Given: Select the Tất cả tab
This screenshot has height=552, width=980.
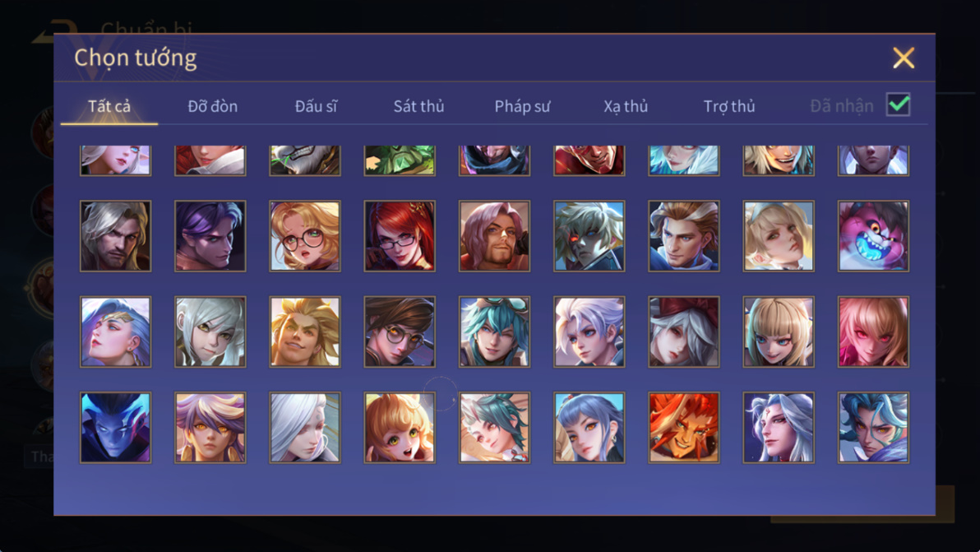Looking at the screenshot, I should tap(109, 106).
